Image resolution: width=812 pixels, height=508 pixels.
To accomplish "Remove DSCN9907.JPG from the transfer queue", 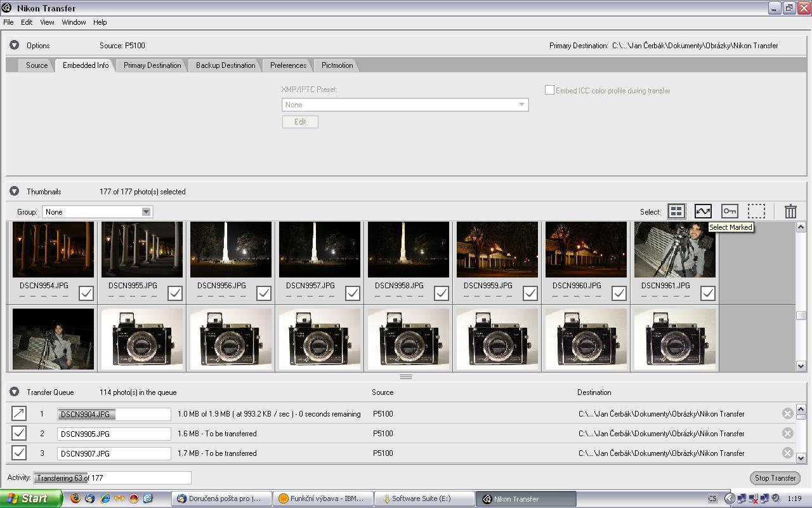I will point(787,453).
